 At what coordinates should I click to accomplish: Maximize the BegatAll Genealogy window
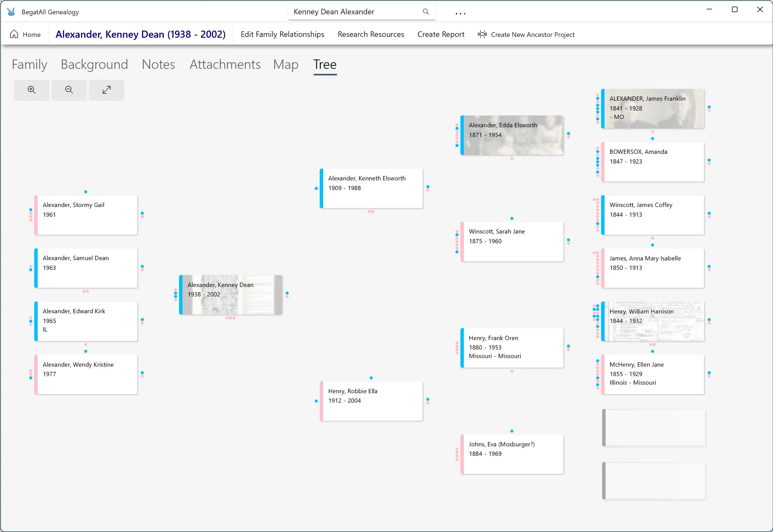coord(735,9)
